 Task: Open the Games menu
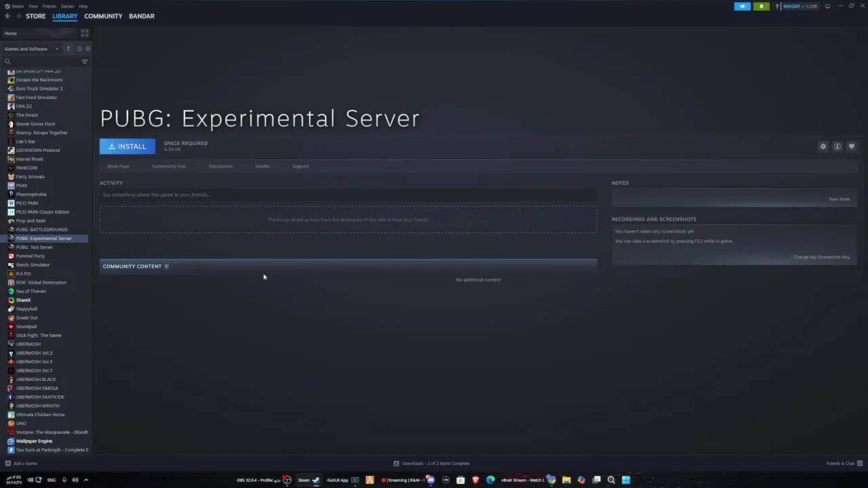tap(67, 6)
